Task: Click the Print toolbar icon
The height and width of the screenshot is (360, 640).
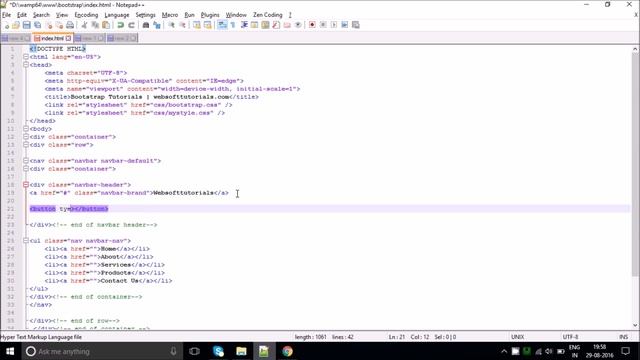Action: click(x=70, y=25)
